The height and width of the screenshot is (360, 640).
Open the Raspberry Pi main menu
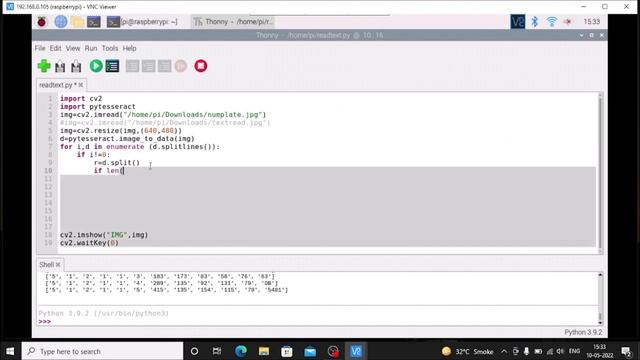coord(42,22)
